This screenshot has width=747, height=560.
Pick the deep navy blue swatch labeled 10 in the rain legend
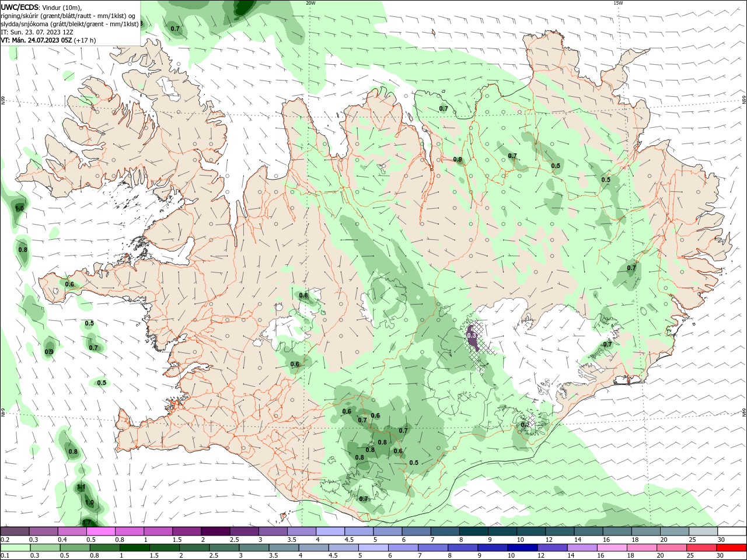pos(522,548)
